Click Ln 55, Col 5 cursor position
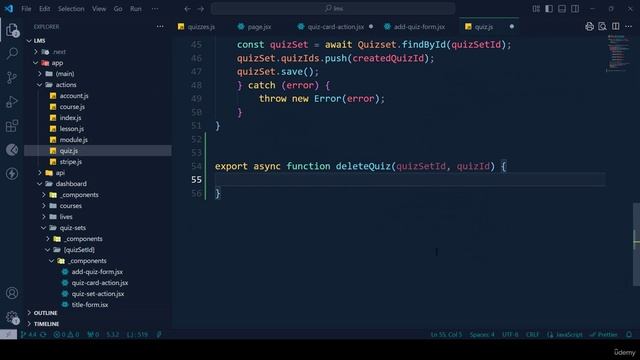The image size is (640, 360). coord(447,334)
